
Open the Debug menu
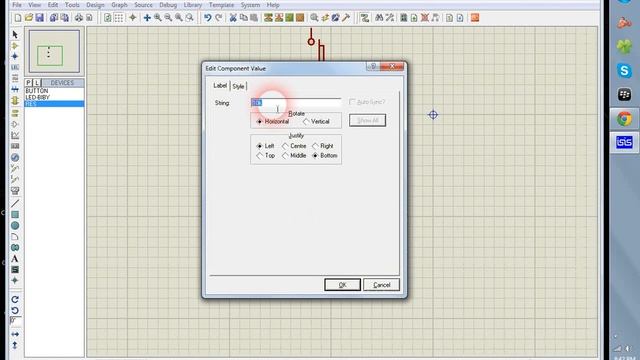(168, 5)
